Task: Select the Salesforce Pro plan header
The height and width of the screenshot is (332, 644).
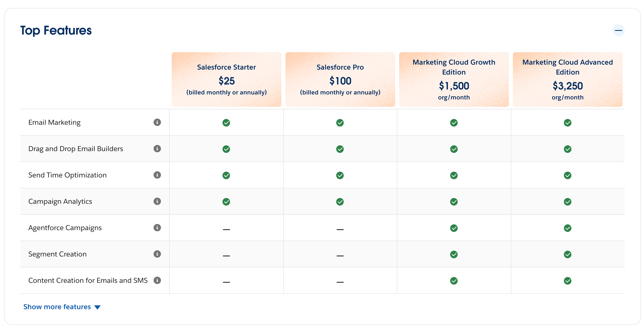Action: [340, 80]
